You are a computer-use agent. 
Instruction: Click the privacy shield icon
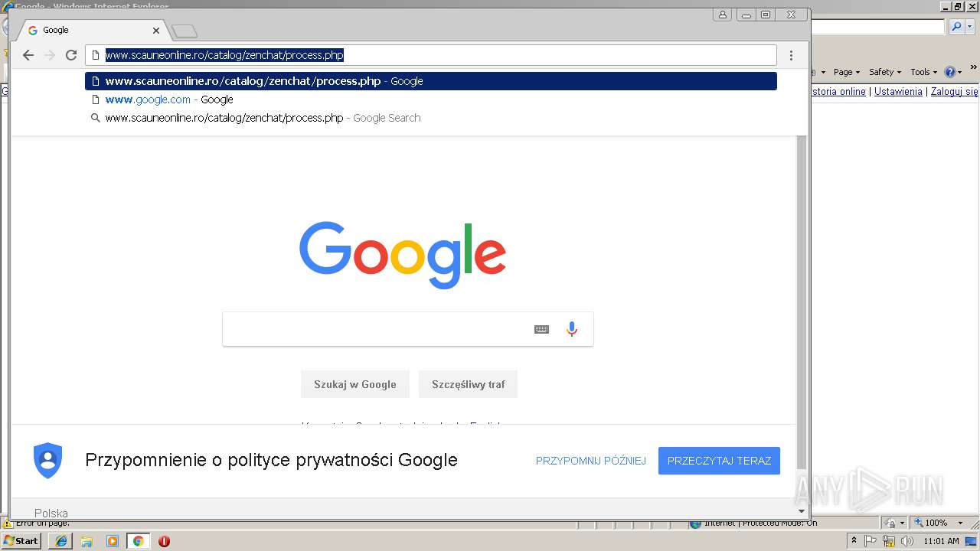pyautogui.click(x=47, y=460)
